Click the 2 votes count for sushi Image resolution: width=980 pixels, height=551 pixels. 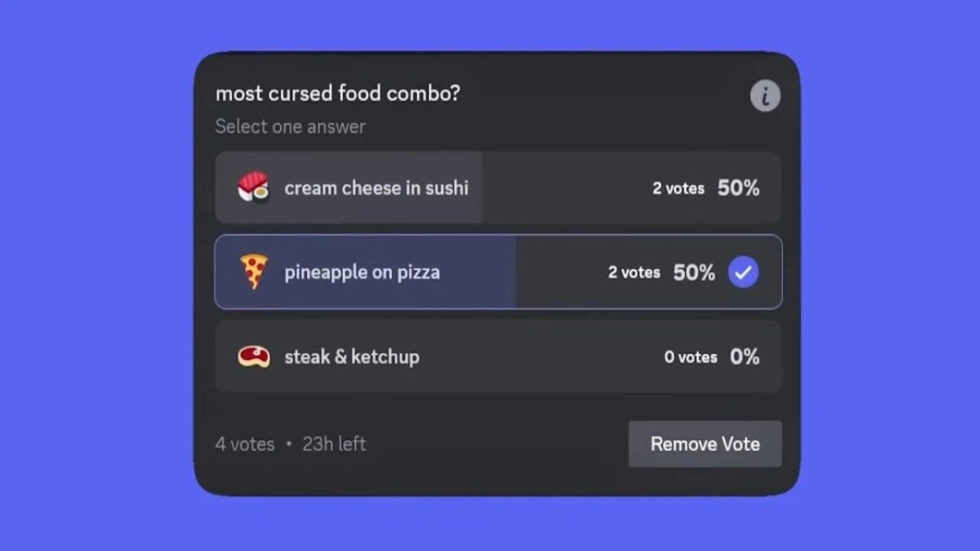[678, 188]
